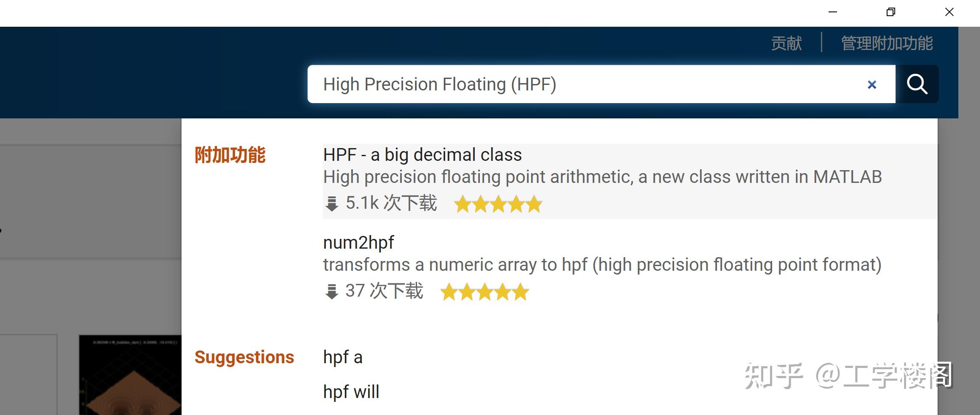
Task: Close the Add-On Explorer window
Action: click(949, 12)
